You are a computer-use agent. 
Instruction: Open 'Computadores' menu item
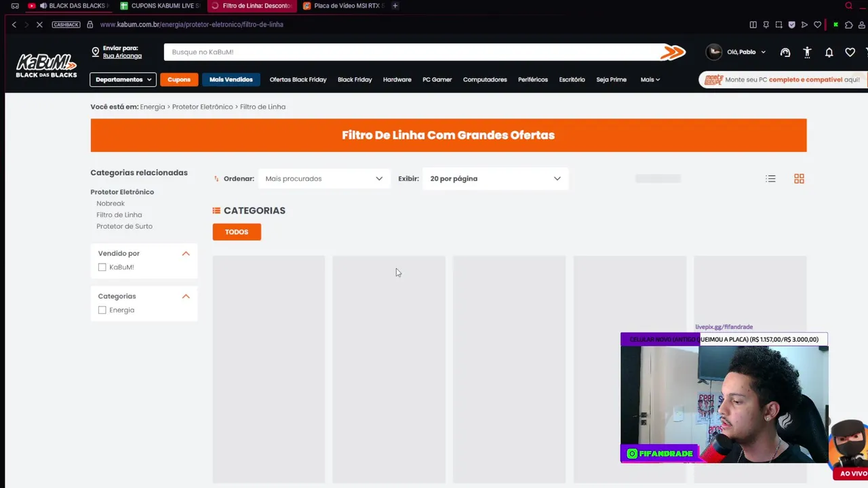pos(485,79)
